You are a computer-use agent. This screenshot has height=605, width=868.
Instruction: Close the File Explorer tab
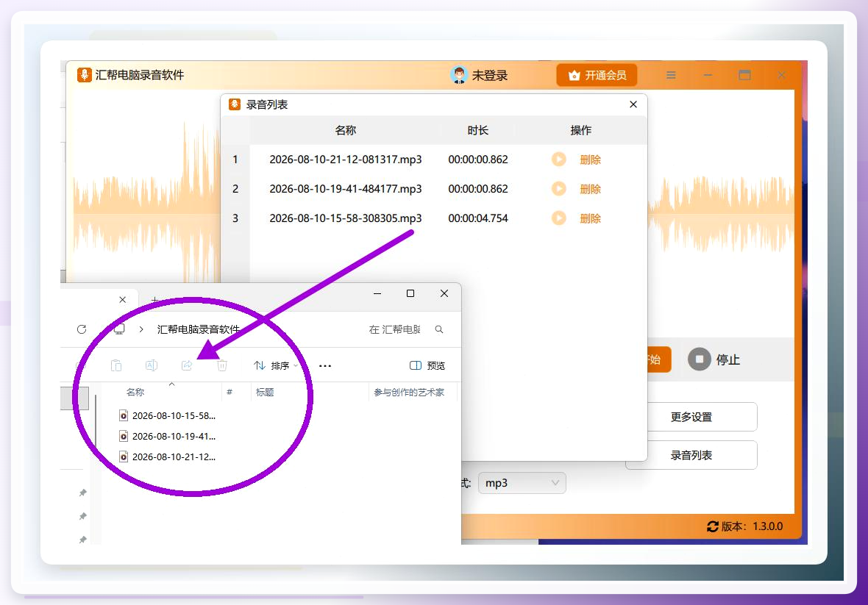point(123,300)
